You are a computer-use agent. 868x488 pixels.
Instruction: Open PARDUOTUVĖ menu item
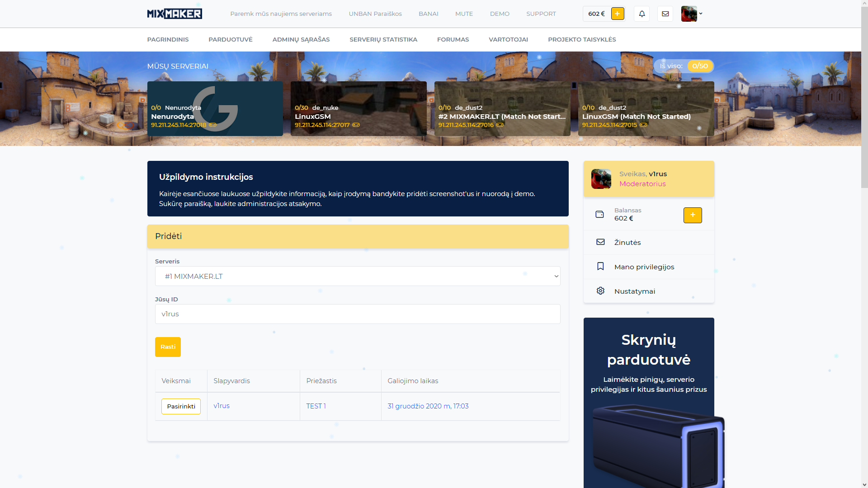click(x=231, y=39)
